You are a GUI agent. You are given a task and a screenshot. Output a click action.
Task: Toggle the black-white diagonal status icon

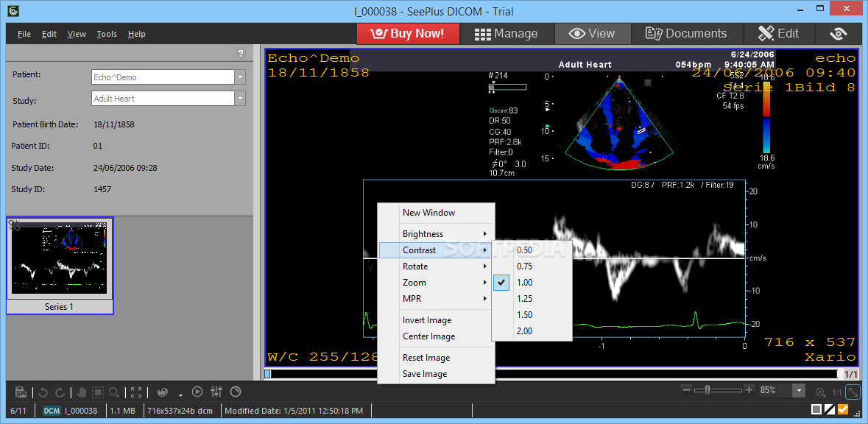coord(830,409)
